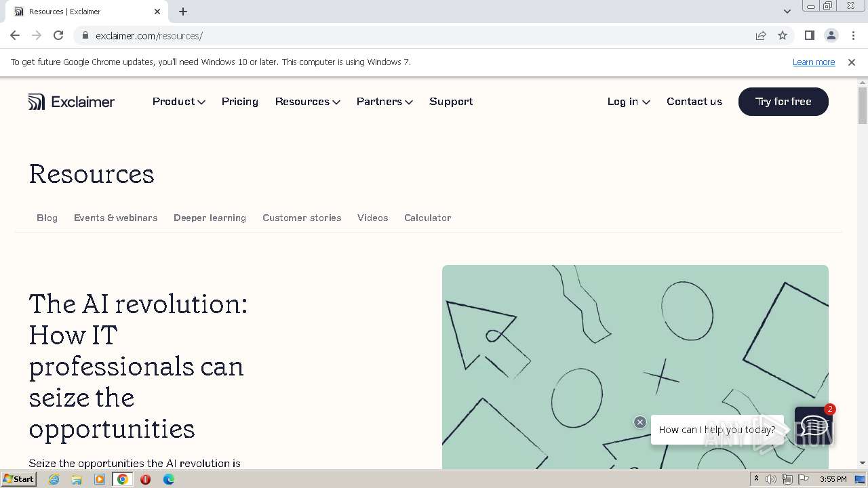868x488 pixels.
Task: Click the address bar URL
Action: 149,35
